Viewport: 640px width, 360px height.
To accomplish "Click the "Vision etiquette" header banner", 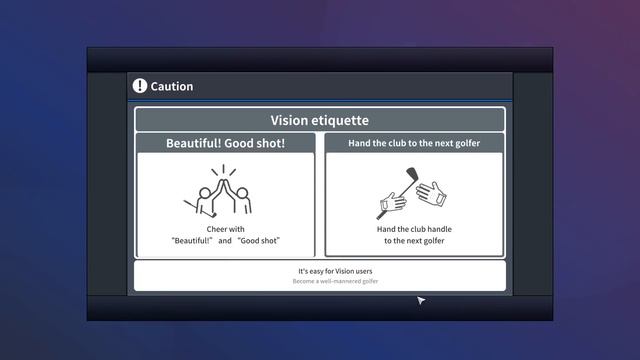I will [320, 120].
